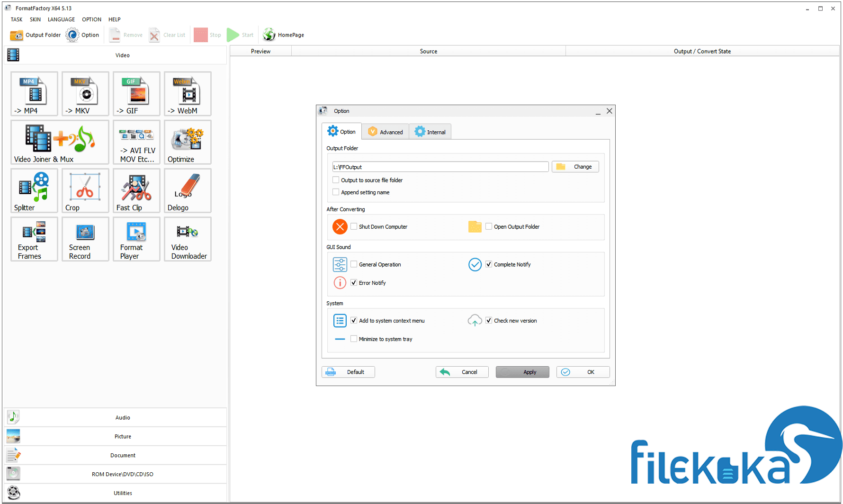Uncheck Check new version
843x504 pixels.
489,321
